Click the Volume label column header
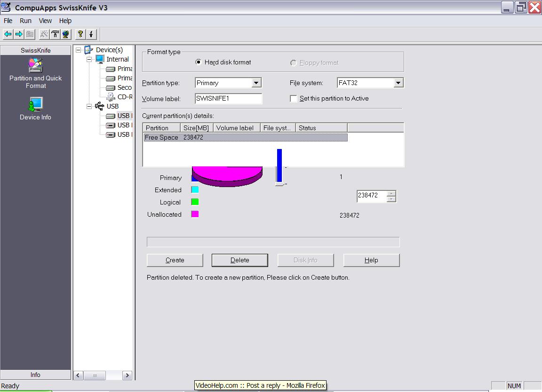The width and height of the screenshot is (542, 392). tap(237, 128)
